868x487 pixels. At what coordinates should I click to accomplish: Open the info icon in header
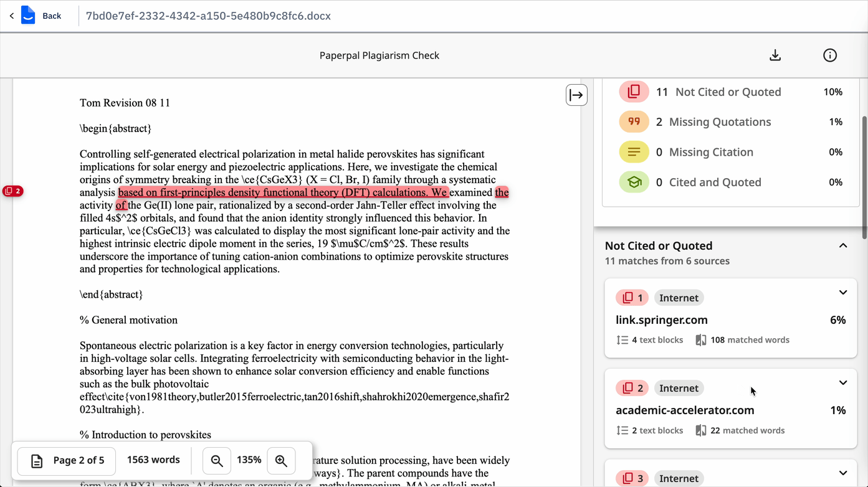point(829,55)
